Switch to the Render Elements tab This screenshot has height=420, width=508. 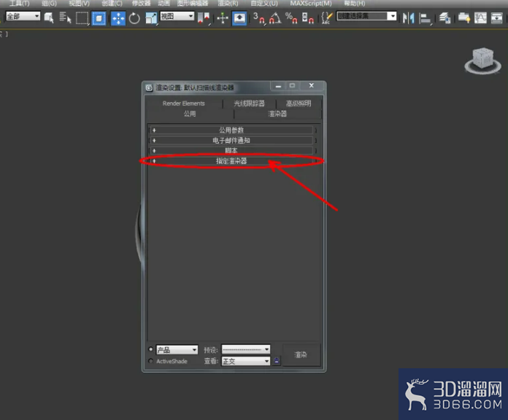point(184,104)
